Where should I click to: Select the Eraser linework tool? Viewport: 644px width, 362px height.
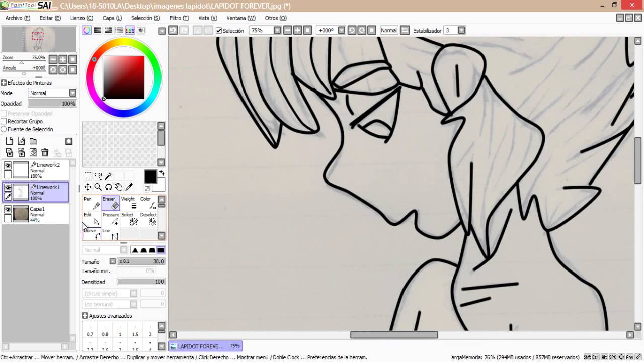point(111,203)
